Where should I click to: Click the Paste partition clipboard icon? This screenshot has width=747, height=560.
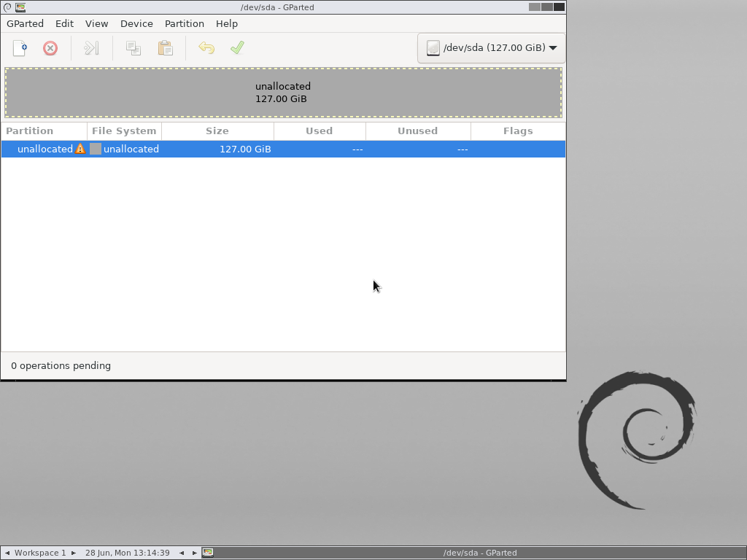pos(166,48)
